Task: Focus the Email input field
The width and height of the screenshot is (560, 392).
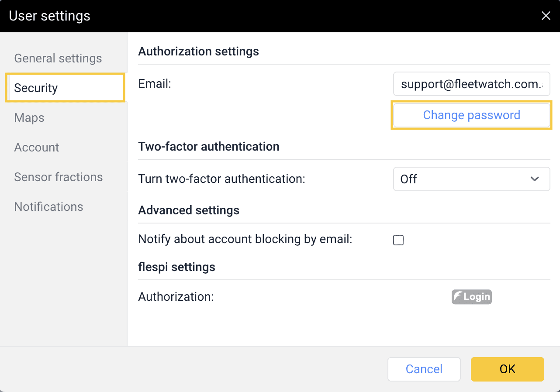Action: click(x=471, y=84)
